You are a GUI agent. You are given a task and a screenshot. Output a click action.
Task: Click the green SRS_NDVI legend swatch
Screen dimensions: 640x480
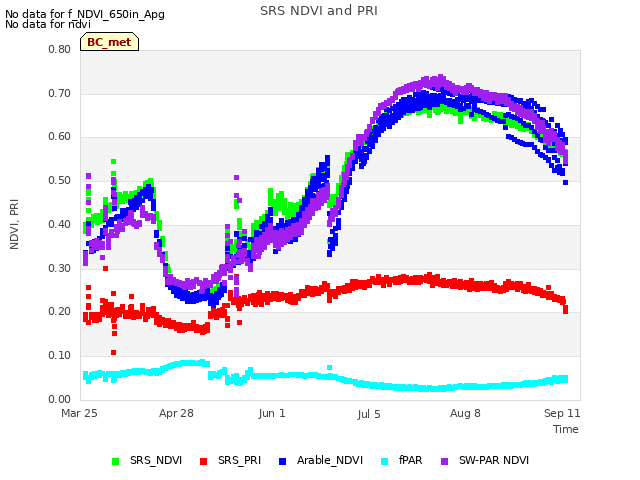pyautogui.click(x=116, y=461)
